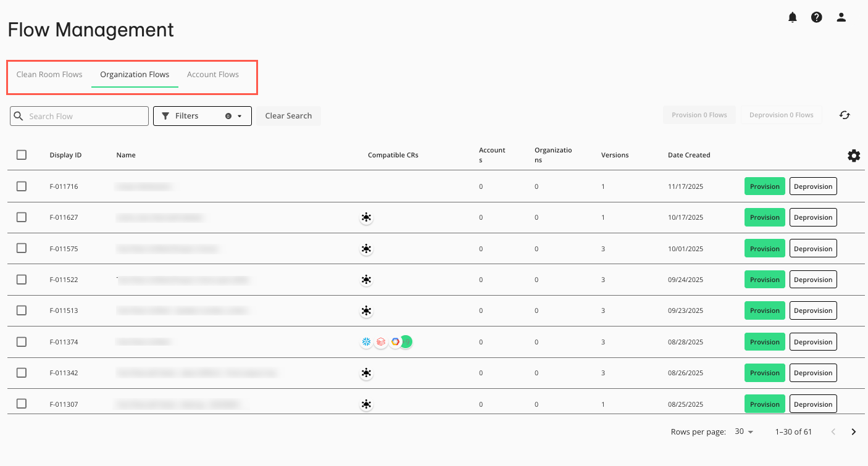The image size is (868, 466).
Task: Check the box for flow F-011307
Action: [22, 404]
